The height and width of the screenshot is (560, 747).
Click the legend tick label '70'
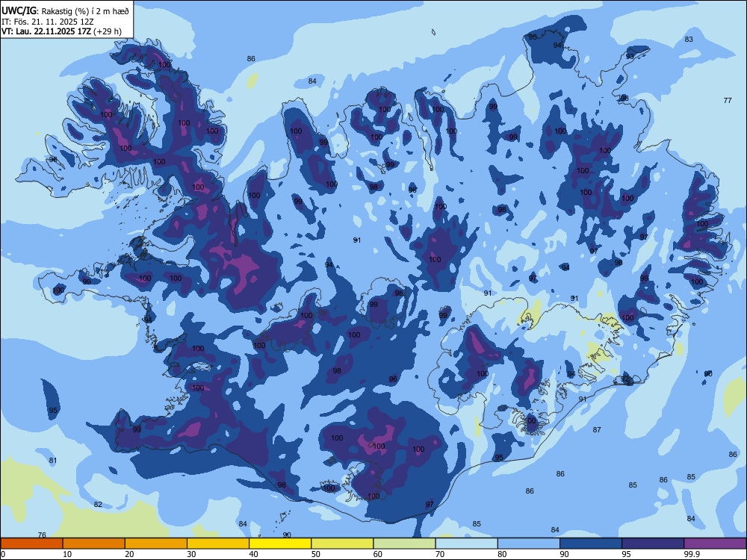440,554
